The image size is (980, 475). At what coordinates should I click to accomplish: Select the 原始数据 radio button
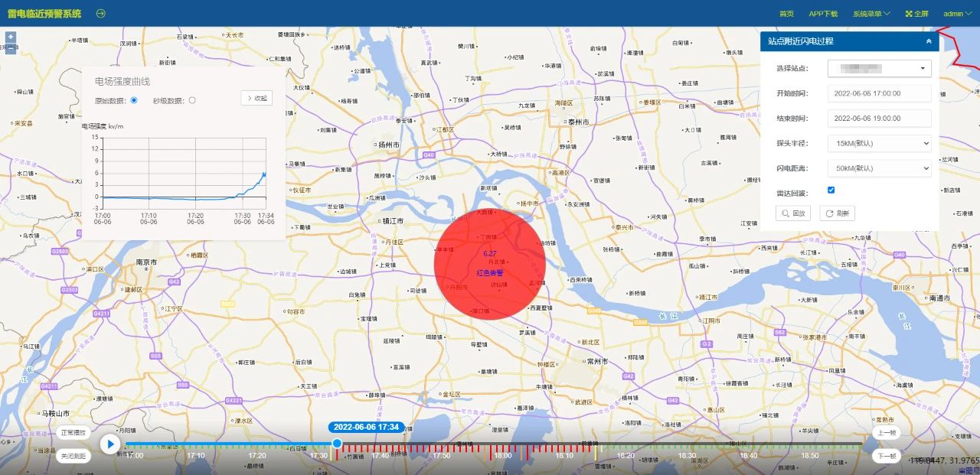pyautogui.click(x=134, y=100)
